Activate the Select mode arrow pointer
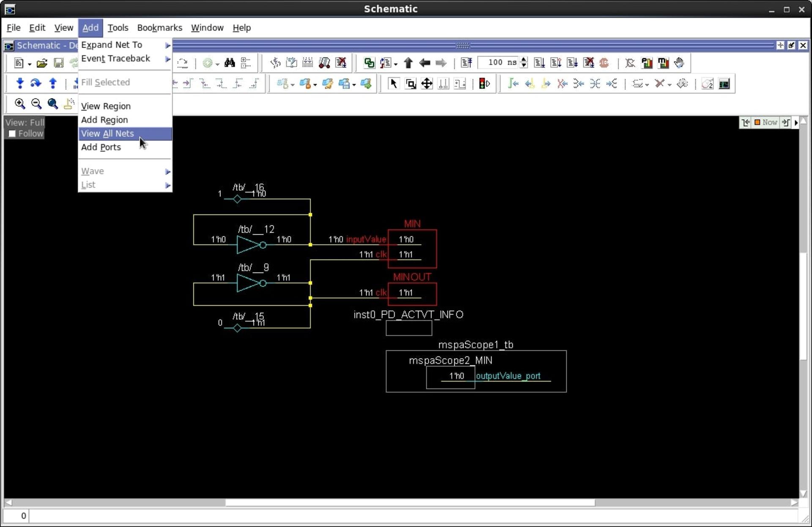This screenshot has height=527, width=812. click(x=393, y=84)
